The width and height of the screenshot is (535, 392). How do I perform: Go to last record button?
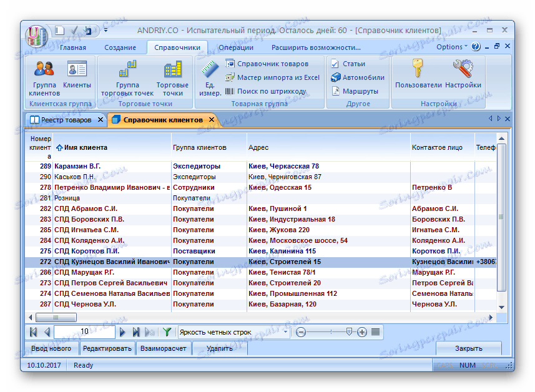point(136,332)
